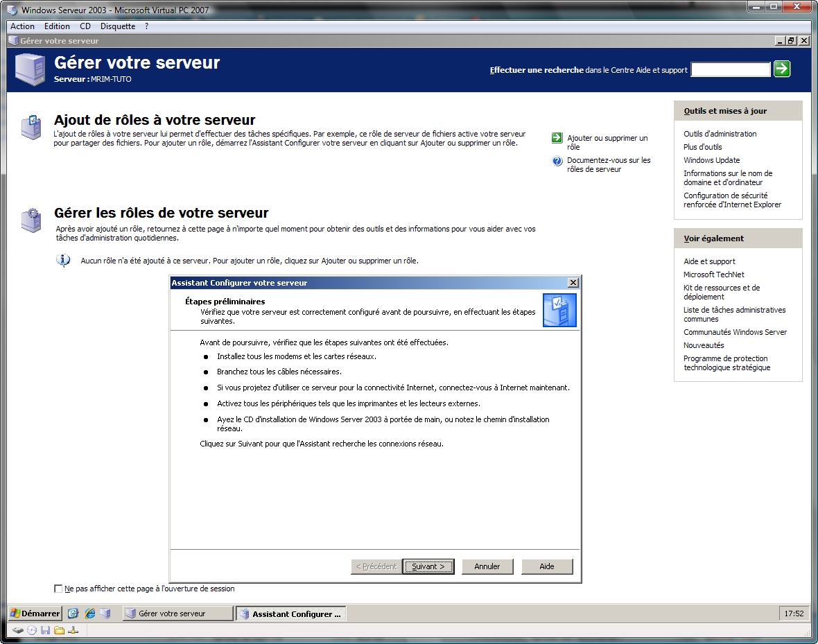This screenshot has height=644, width=818.
Task: Open Programme de protection technologique stratégique
Action: (x=726, y=363)
